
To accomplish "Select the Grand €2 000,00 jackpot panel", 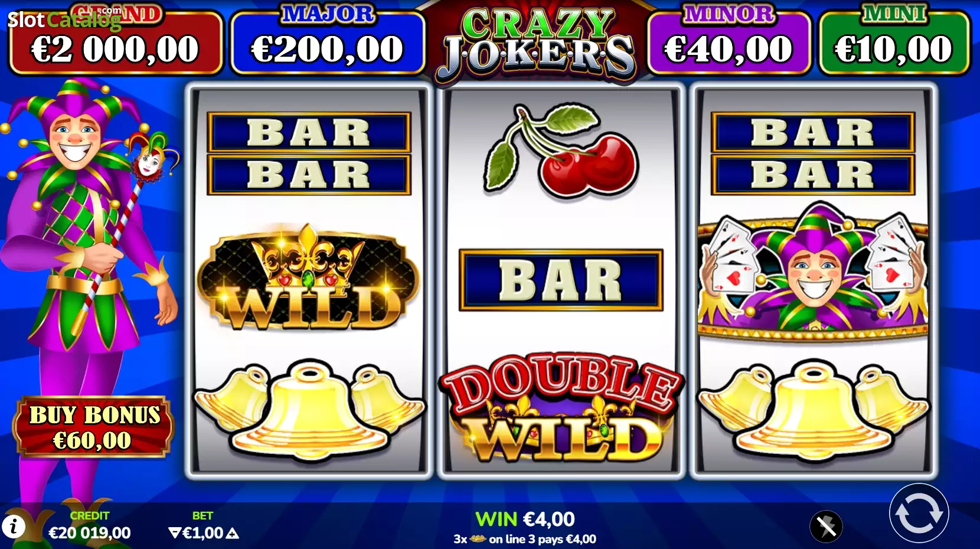I will [115, 41].
